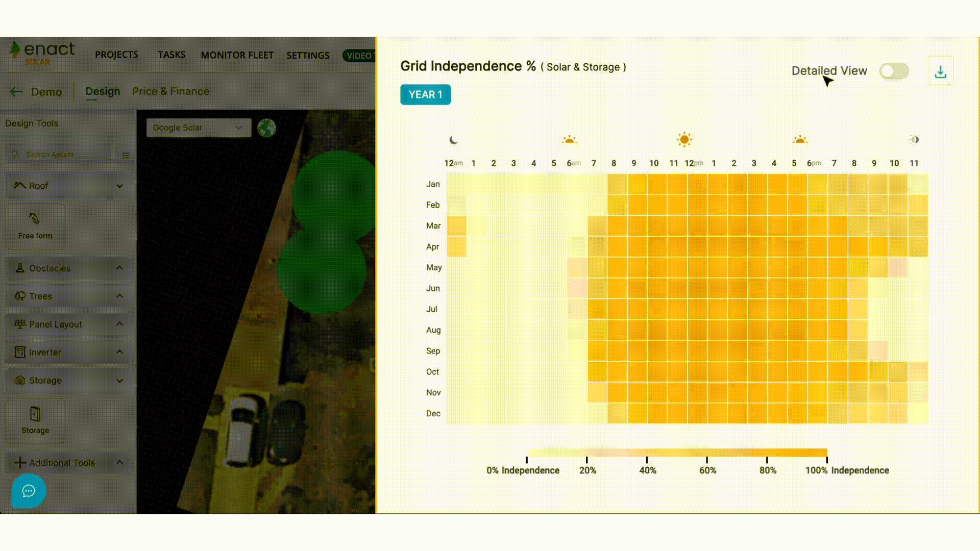Click the Panel Layout icon
Viewport: 980px width, 551px height.
coord(19,324)
